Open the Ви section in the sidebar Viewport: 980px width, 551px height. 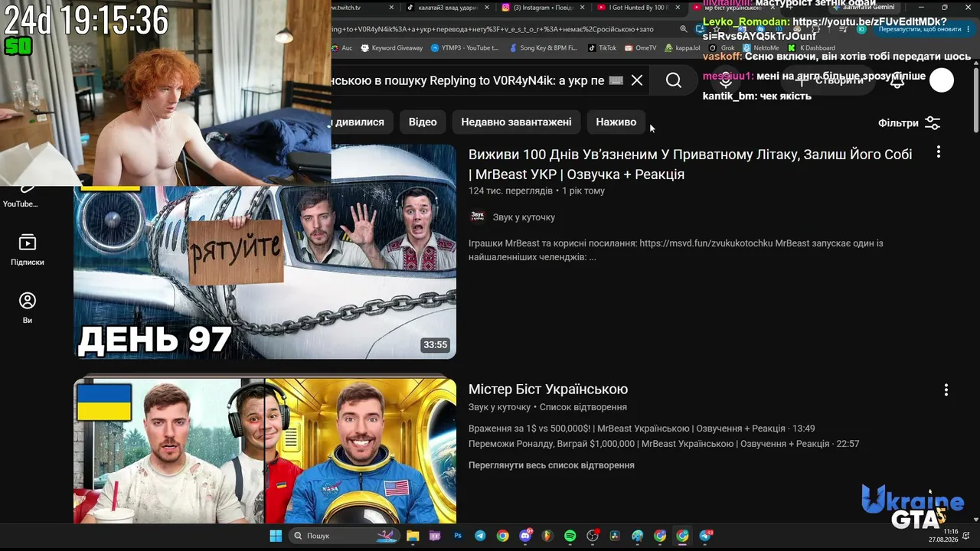28,308
